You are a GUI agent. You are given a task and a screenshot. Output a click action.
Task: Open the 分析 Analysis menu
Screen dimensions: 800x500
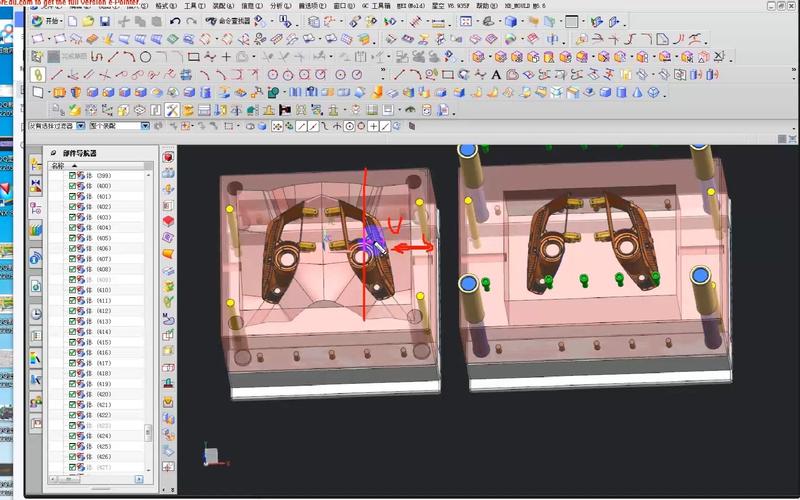coord(280,6)
